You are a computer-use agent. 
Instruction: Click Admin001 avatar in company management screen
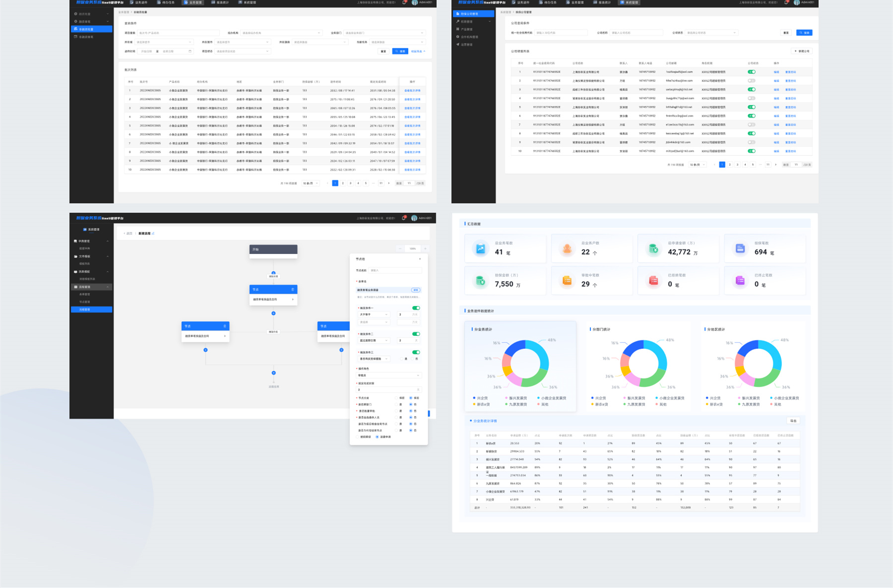pos(796,2)
